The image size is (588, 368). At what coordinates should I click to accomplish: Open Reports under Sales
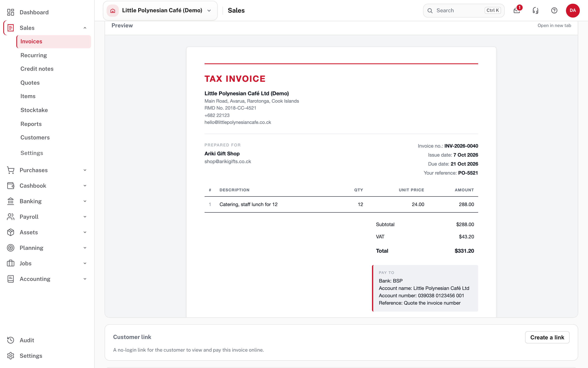point(31,124)
